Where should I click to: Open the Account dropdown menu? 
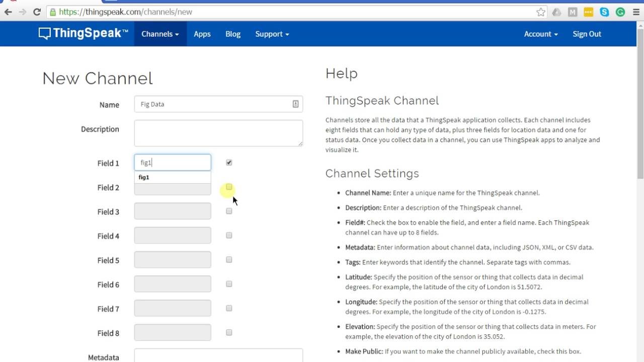(x=541, y=34)
